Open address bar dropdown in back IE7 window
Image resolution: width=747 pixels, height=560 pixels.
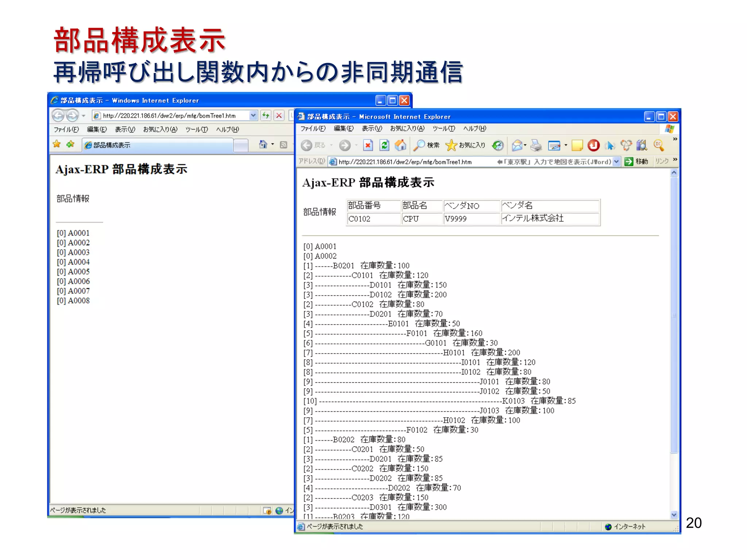(253, 116)
